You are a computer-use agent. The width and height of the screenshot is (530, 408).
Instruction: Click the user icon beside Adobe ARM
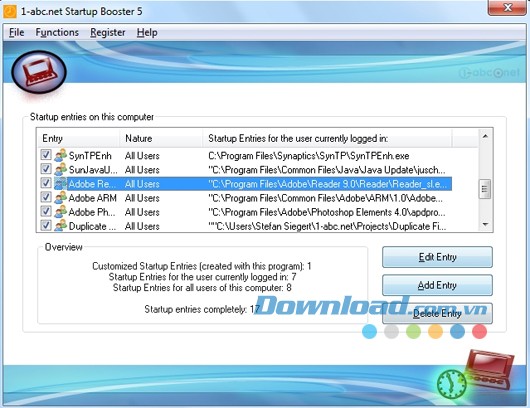point(61,198)
